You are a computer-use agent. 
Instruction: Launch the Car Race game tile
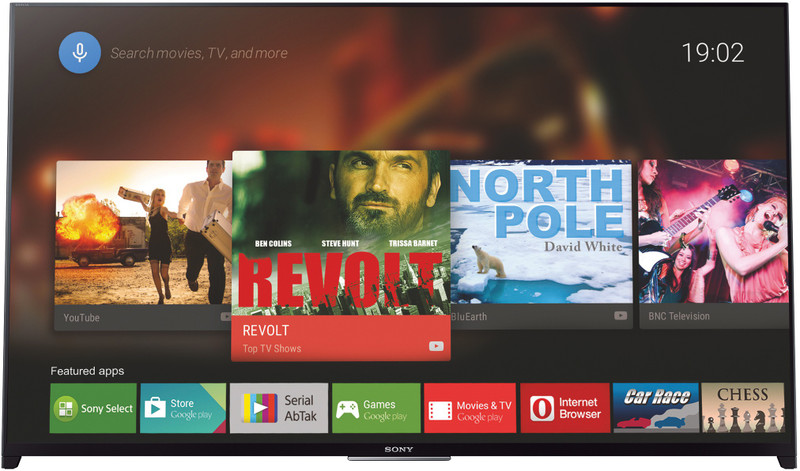656,408
